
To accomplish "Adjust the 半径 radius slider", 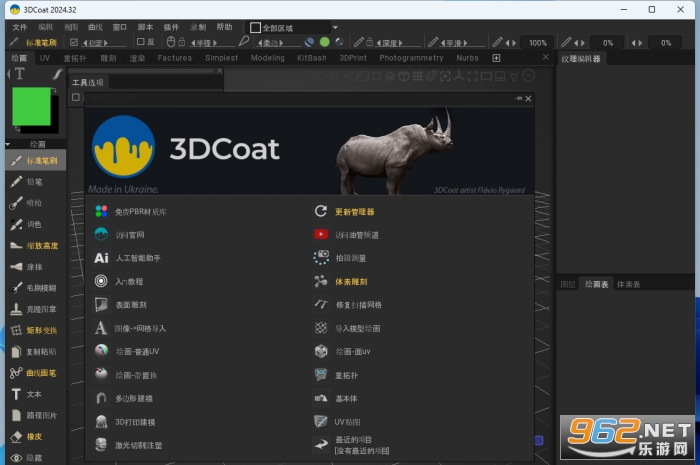I will pos(212,43).
